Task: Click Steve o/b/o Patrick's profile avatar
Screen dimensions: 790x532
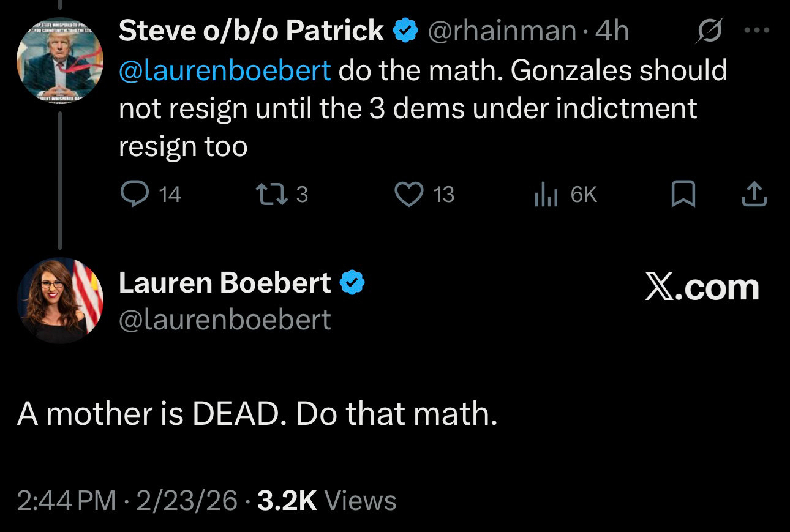Action: (x=59, y=61)
